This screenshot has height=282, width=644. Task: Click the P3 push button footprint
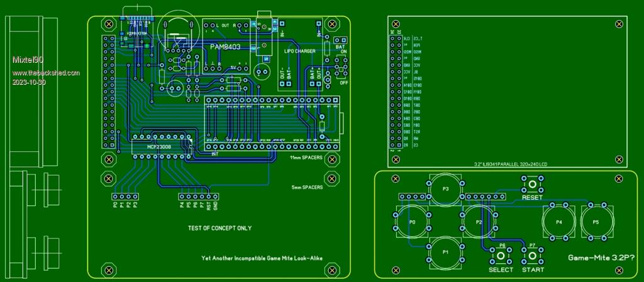coord(445,189)
